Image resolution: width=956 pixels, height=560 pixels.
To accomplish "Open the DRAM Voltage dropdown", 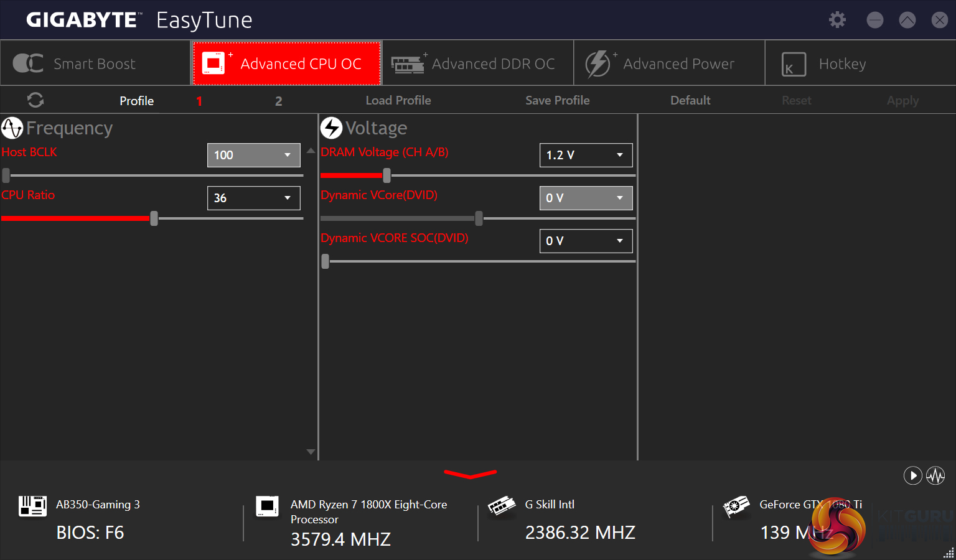I will (x=586, y=155).
